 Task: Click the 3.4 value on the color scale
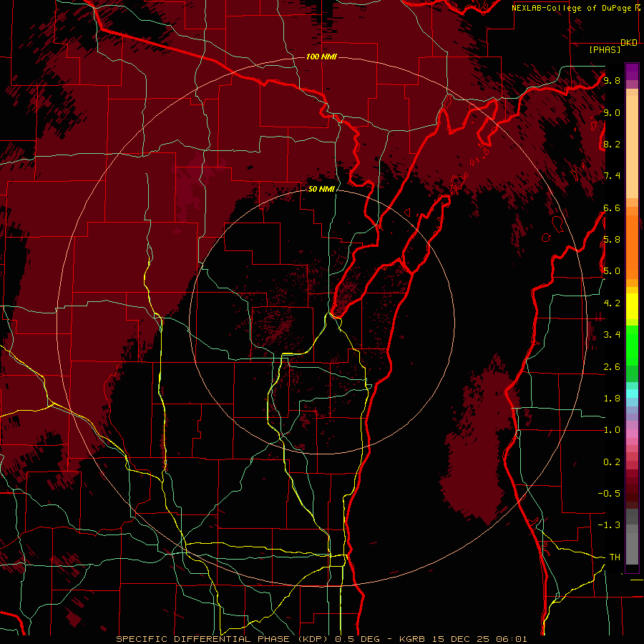coord(612,335)
